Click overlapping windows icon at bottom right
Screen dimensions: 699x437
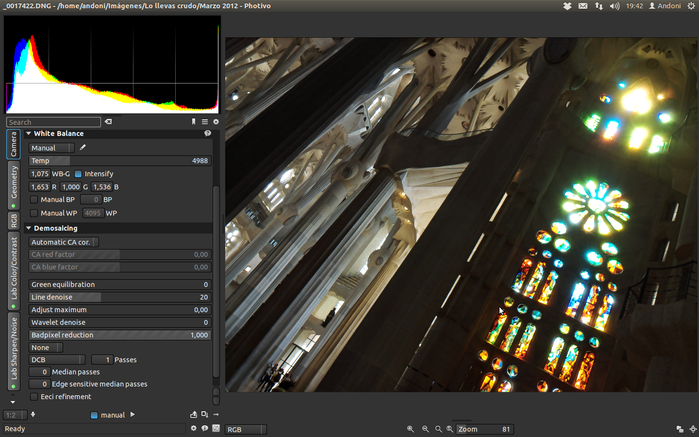point(680,429)
